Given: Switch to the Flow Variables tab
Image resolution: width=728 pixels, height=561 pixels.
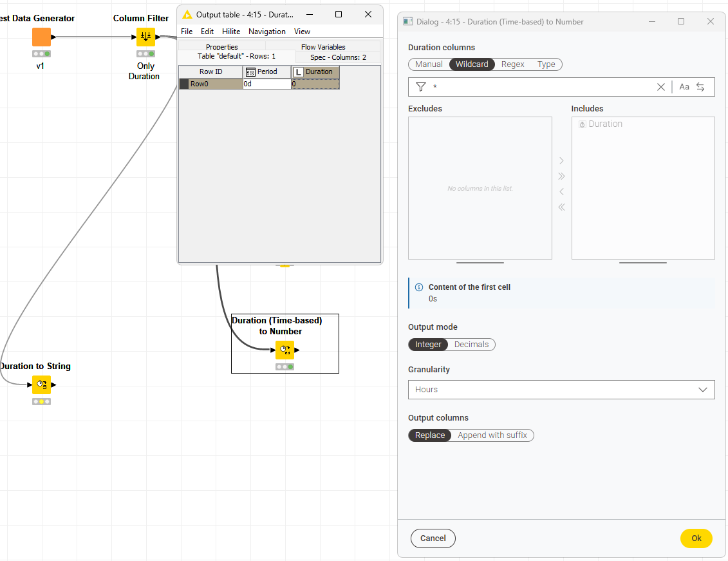Looking at the screenshot, I should coord(323,47).
